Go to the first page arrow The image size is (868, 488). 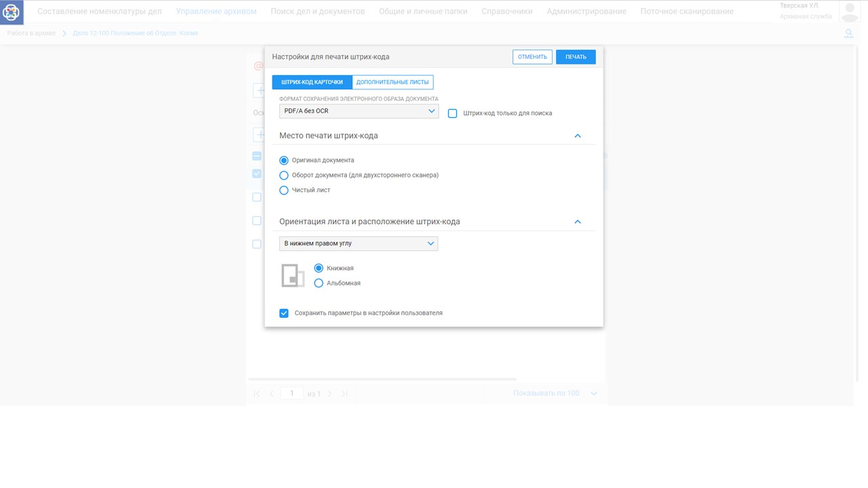click(256, 394)
